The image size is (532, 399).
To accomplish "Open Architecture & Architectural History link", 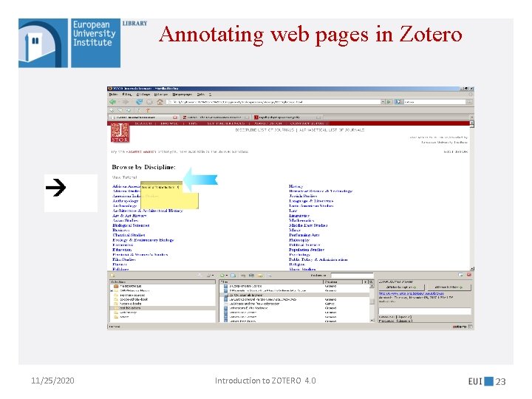I will pyautogui.click(x=148, y=211).
